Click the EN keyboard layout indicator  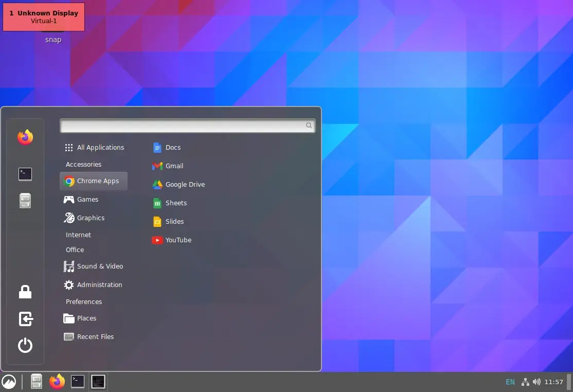click(510, 382)
